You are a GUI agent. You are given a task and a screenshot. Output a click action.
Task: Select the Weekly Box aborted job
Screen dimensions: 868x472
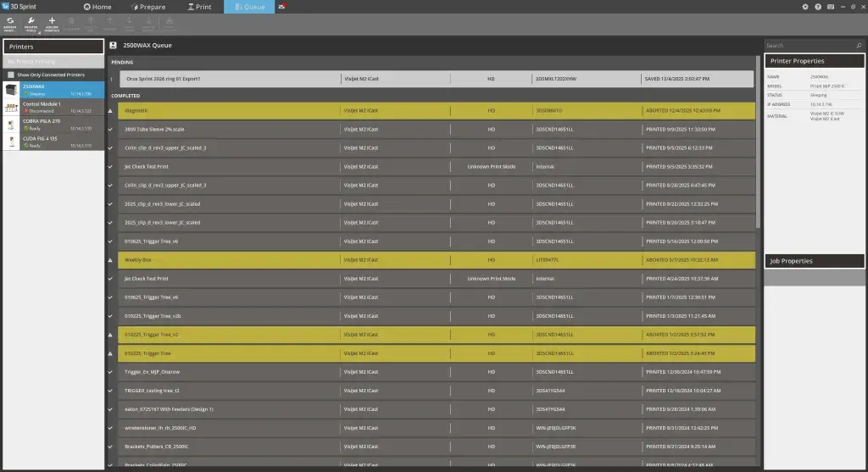point(437,260)
